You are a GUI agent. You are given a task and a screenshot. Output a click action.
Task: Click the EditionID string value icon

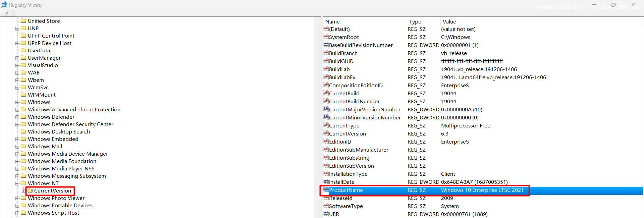(326, 142)
